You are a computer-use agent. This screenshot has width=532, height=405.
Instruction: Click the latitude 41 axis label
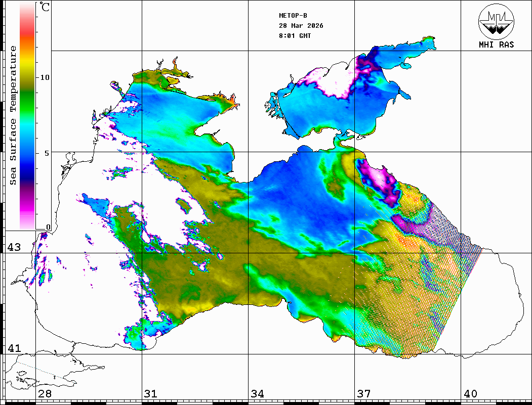(14, 348)
